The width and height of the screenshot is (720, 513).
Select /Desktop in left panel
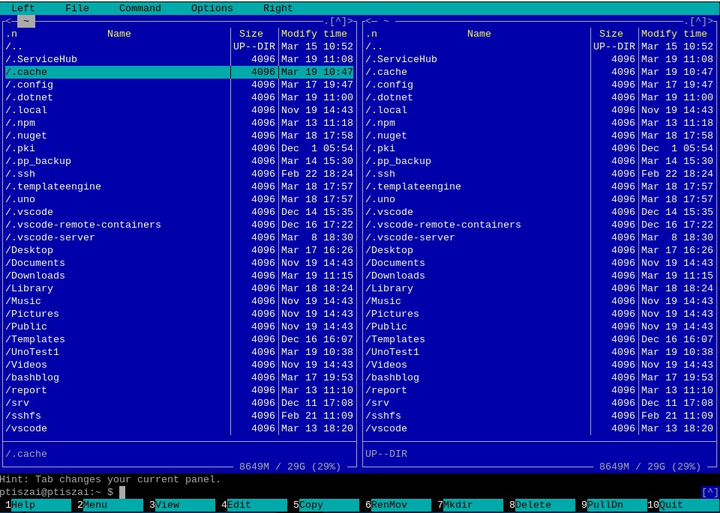(179, 250)
